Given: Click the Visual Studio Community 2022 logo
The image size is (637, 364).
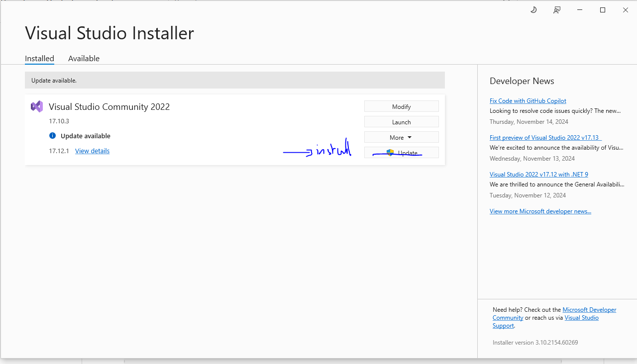Looking at the screenshot, I should tap(37, 106).
